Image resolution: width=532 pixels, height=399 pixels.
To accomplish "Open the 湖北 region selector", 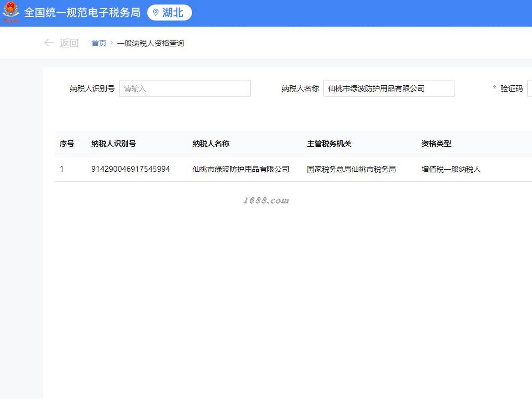I will click(169, 13).
